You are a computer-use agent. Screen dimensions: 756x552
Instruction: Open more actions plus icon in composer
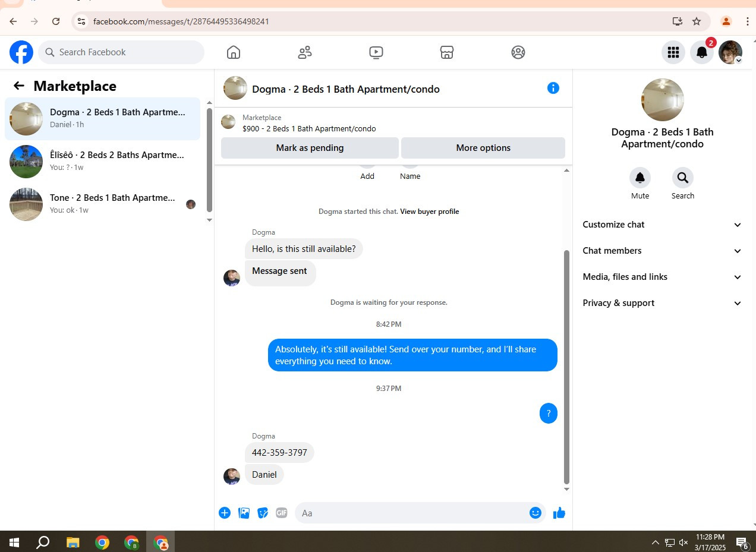pos(225,513)
